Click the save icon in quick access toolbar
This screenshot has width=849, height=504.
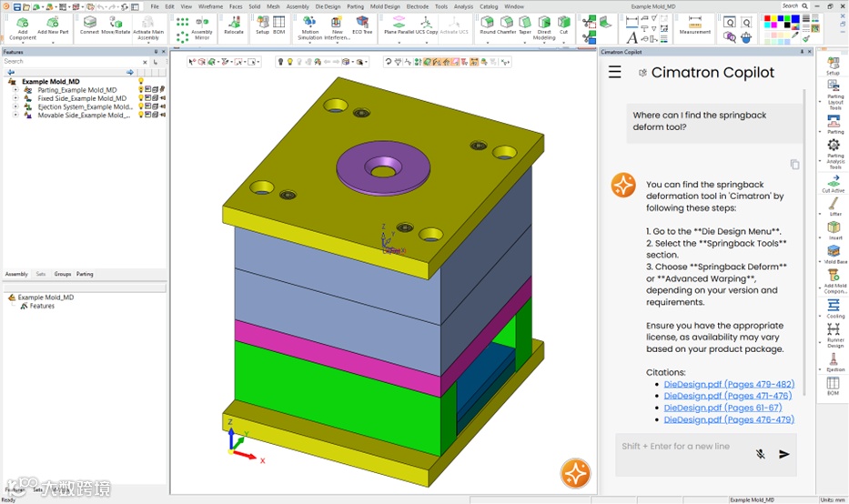click(x=16, y=6)
